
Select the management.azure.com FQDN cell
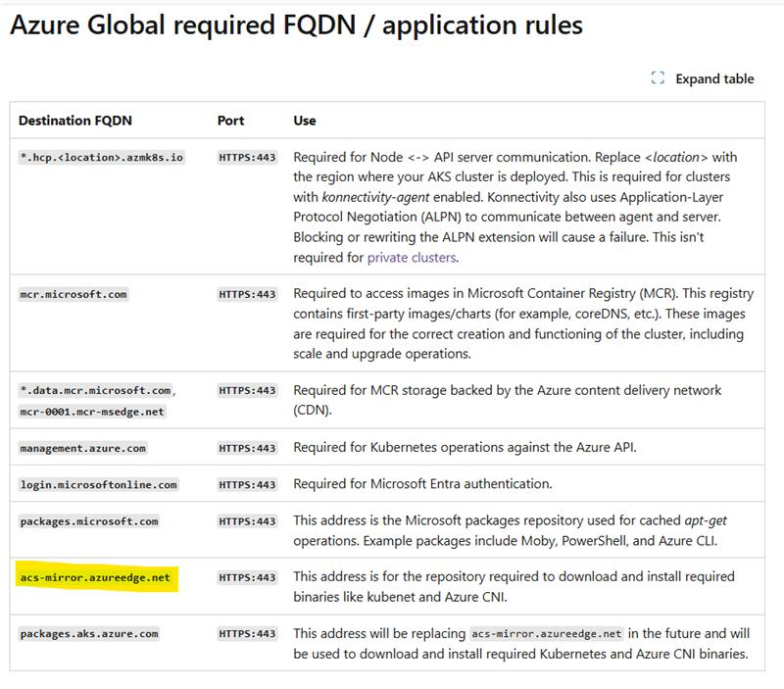tap(83, 449)
